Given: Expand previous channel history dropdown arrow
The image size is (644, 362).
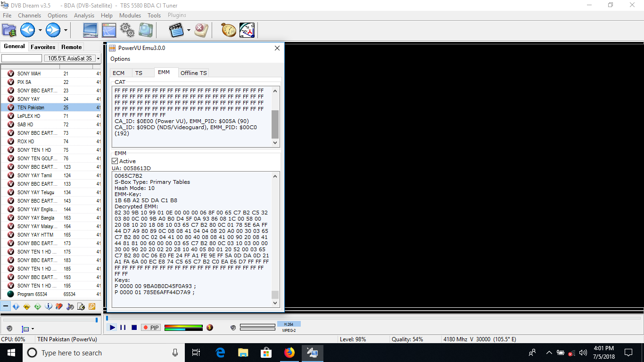Looking at the screenshot, I should pos(40,31).
